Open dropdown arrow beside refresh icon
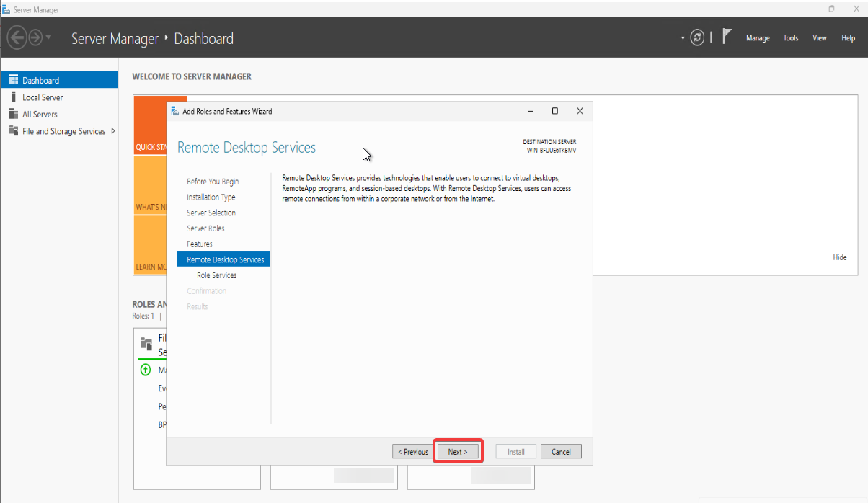The image size is (868, 503). (683, 38)
